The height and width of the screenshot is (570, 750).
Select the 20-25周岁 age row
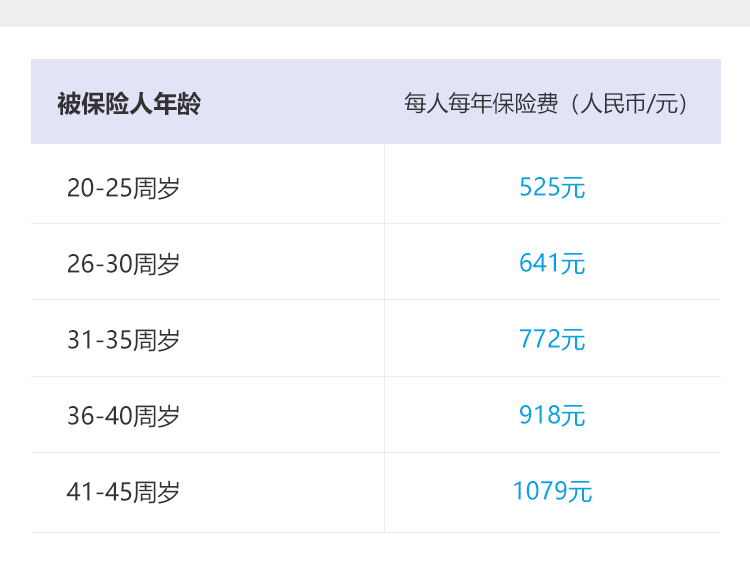point(123,187)
